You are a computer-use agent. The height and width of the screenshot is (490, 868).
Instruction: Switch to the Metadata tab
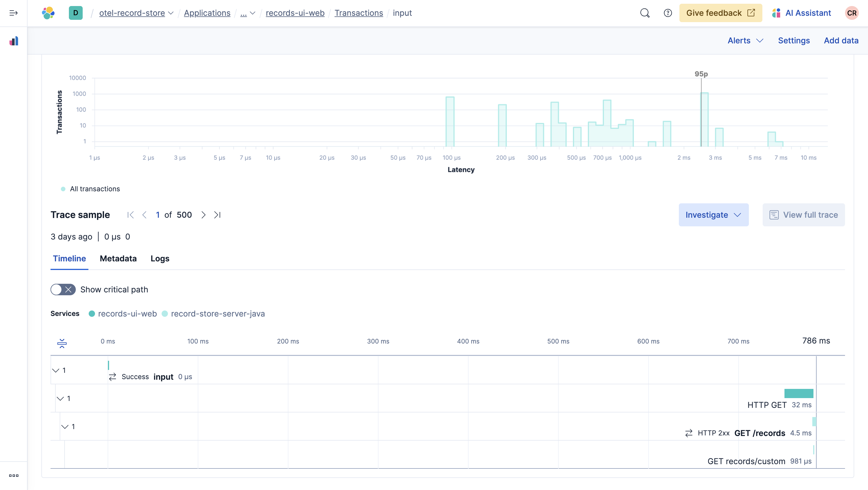tap(118, 258)
